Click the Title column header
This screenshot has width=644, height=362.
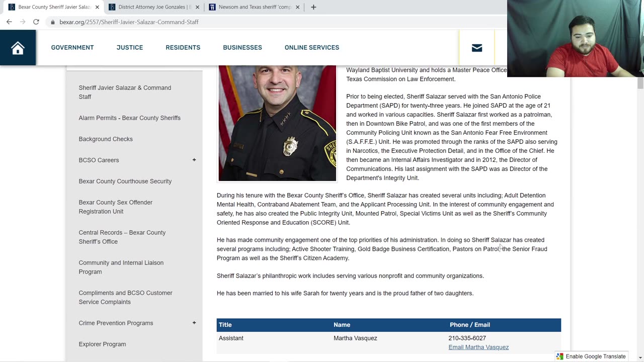tap(225, 325)
